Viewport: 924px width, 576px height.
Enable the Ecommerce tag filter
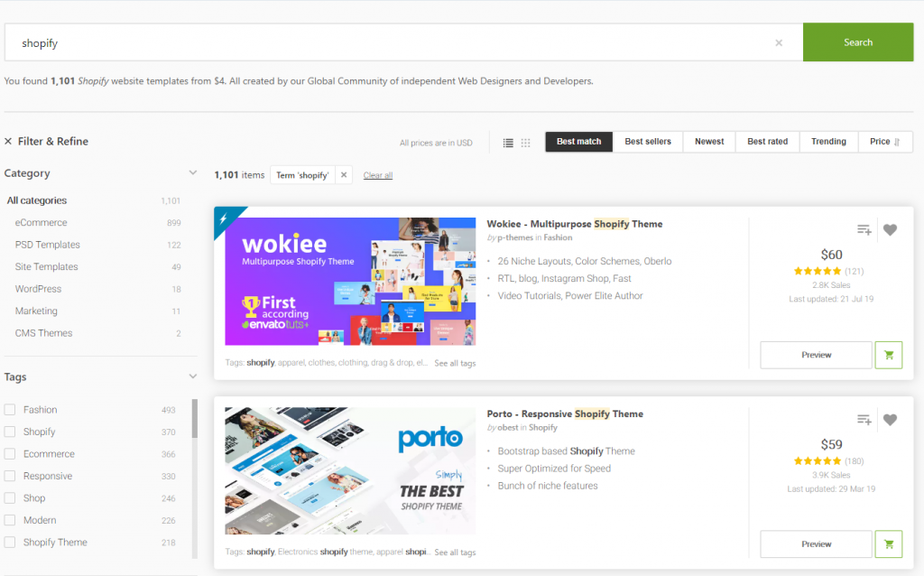(10, 454)
